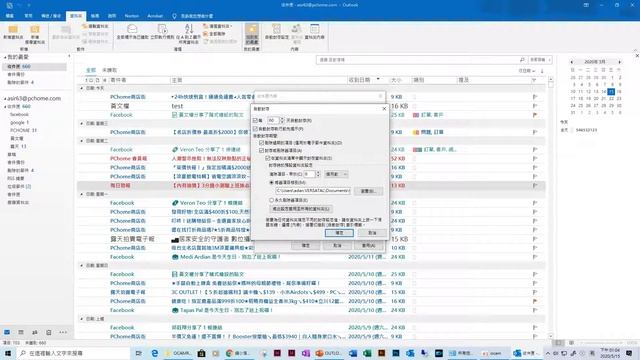
Task: Click the magnifier icon in mail search box
Action: click(522, 60)
